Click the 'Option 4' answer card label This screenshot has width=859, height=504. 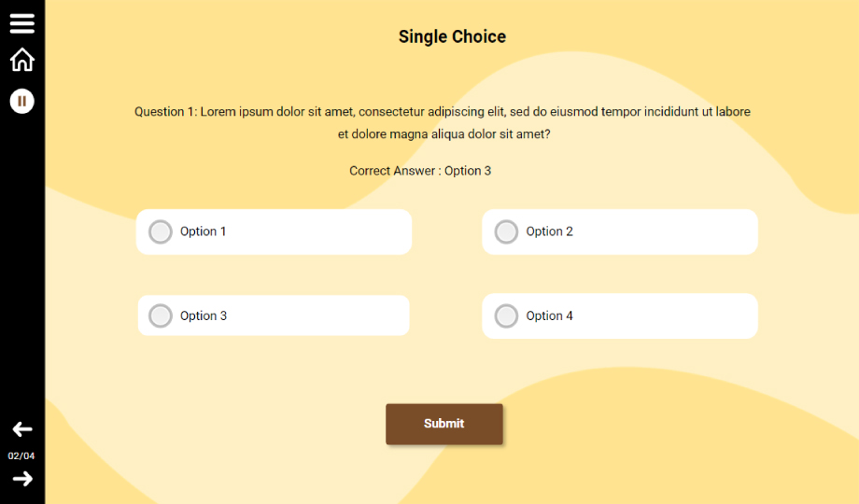click(x=549, y=315)
